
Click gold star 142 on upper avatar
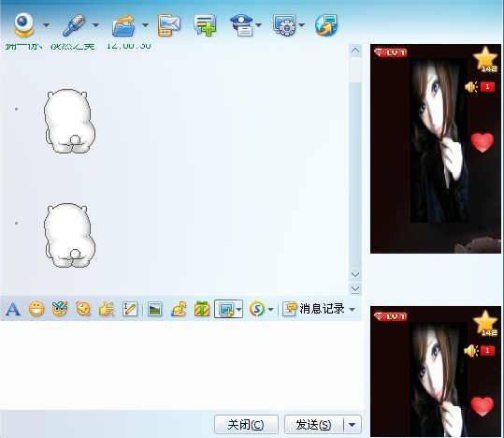485,59
